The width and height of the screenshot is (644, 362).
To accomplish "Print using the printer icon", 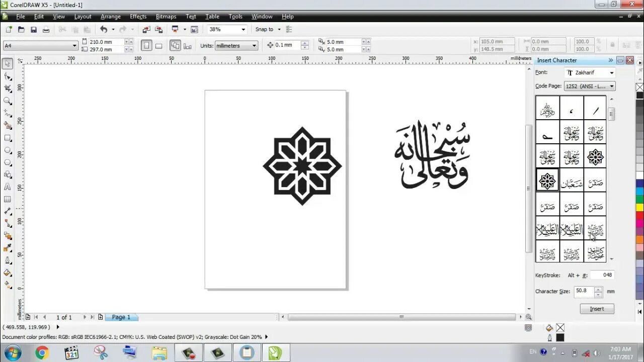I will [46, 30].
